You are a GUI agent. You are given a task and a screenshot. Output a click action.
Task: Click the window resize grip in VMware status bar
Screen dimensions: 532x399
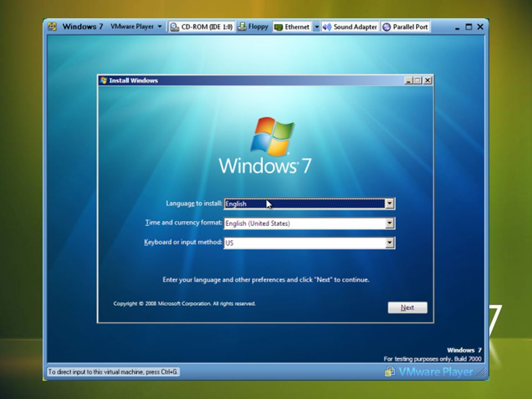click(481, 372)
